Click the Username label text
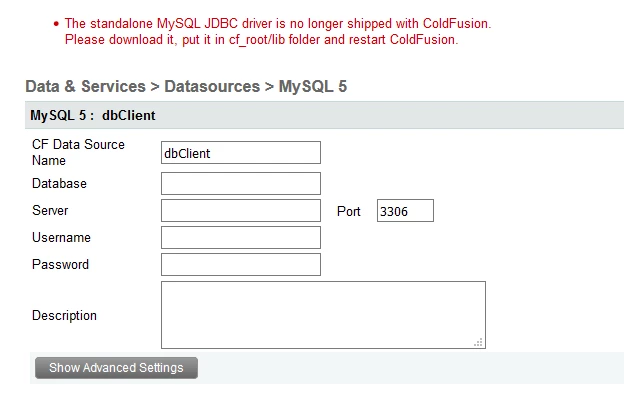624x409 pixels. click(61, 238)
